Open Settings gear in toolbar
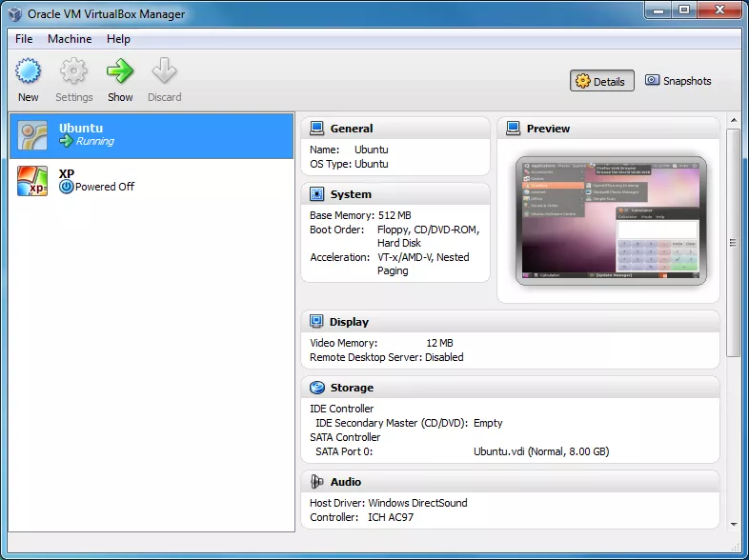The image size is (749, 560). tap(73, 71)
